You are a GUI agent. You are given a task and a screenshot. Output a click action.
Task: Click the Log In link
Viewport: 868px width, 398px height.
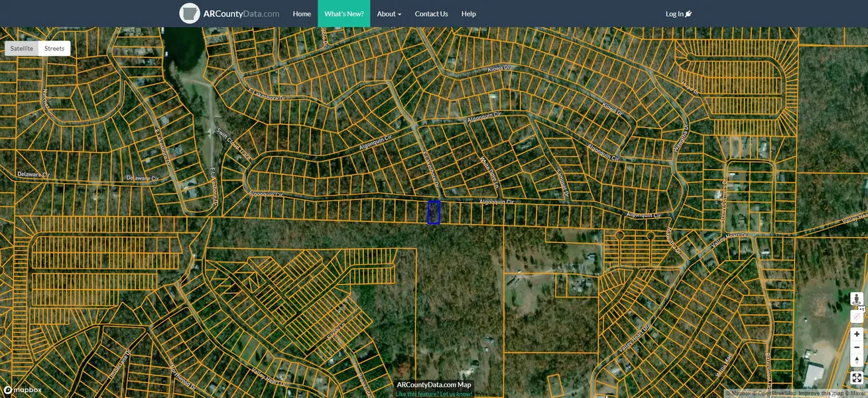point(678,14)
